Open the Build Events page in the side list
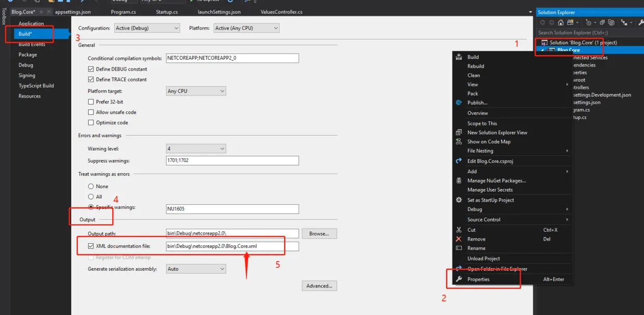This screenshot has height=315, width=644. (x=32, y=44)
